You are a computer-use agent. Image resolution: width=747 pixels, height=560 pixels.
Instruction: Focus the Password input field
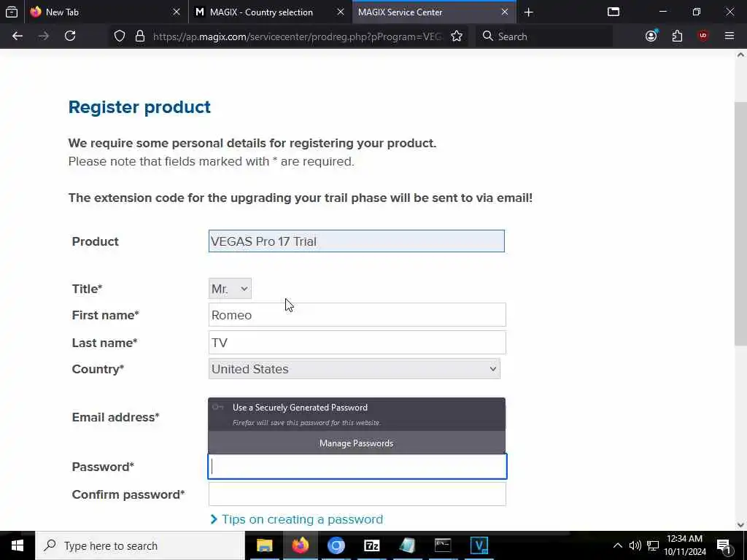[x=357, y=467]
